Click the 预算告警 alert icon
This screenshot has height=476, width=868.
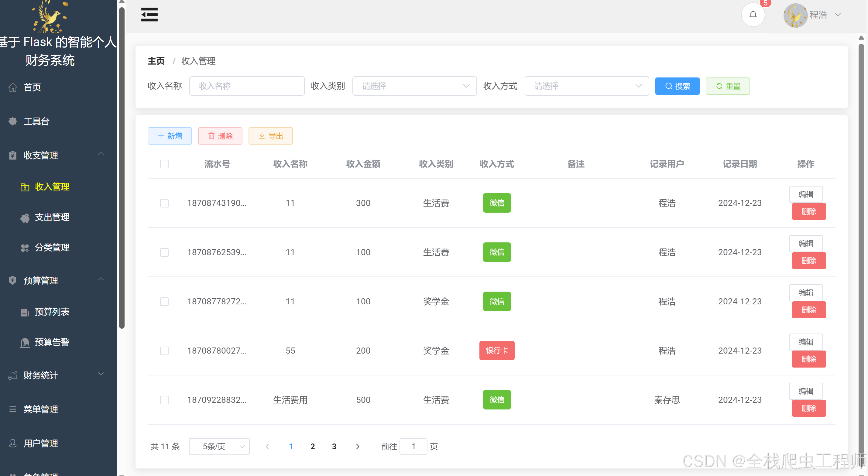25,343
